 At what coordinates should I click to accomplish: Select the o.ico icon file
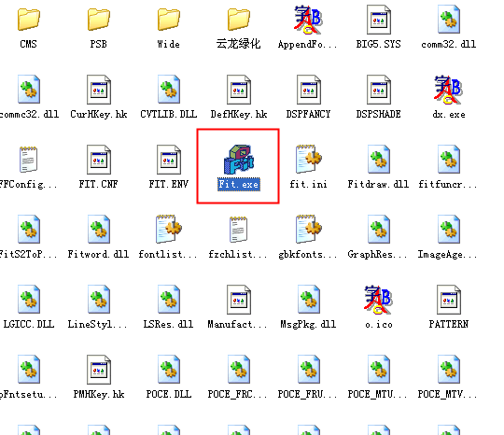378,300
